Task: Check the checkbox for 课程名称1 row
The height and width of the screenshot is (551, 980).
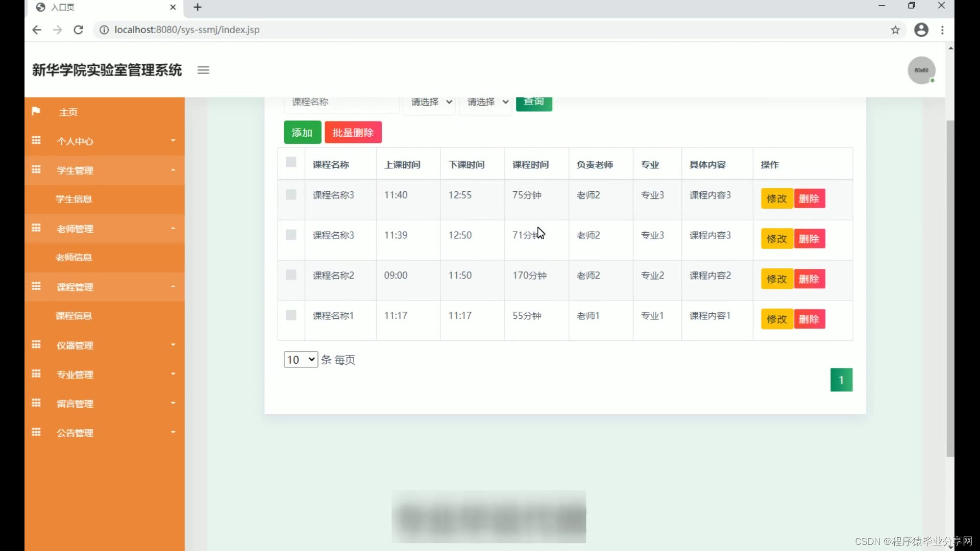Action: point(291,315)
